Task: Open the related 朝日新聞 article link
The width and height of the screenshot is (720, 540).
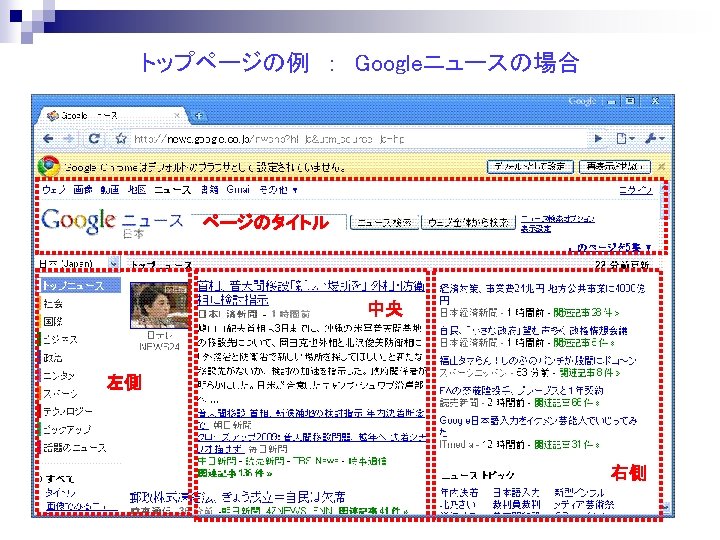Action: click(311, 419)
